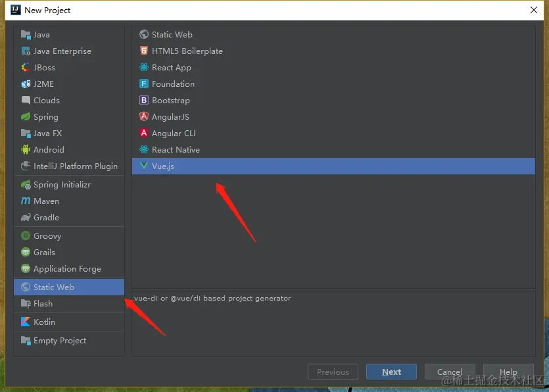Viewport: 549px width, 392px height.
Task: Choose the Gradle project type label
Action: pyautogui.click(x=46, y=218)
